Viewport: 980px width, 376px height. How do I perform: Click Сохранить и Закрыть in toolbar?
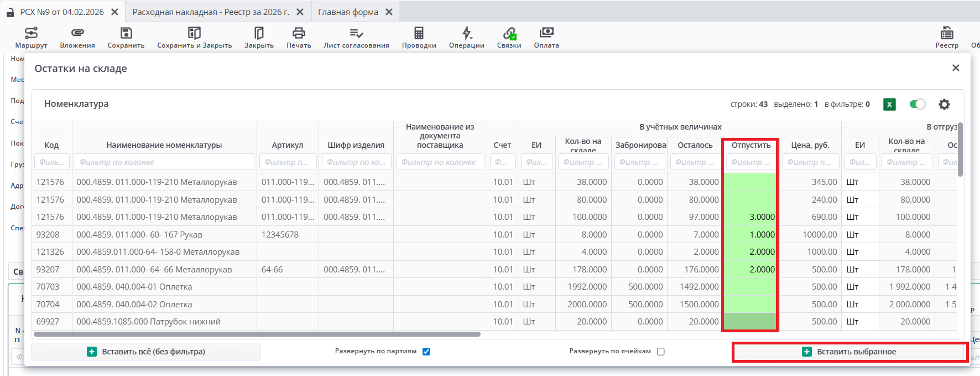tap(194, 37)
